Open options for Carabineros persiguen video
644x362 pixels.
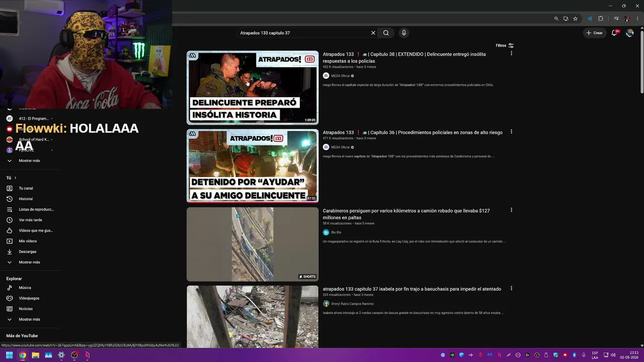(511, 210)
